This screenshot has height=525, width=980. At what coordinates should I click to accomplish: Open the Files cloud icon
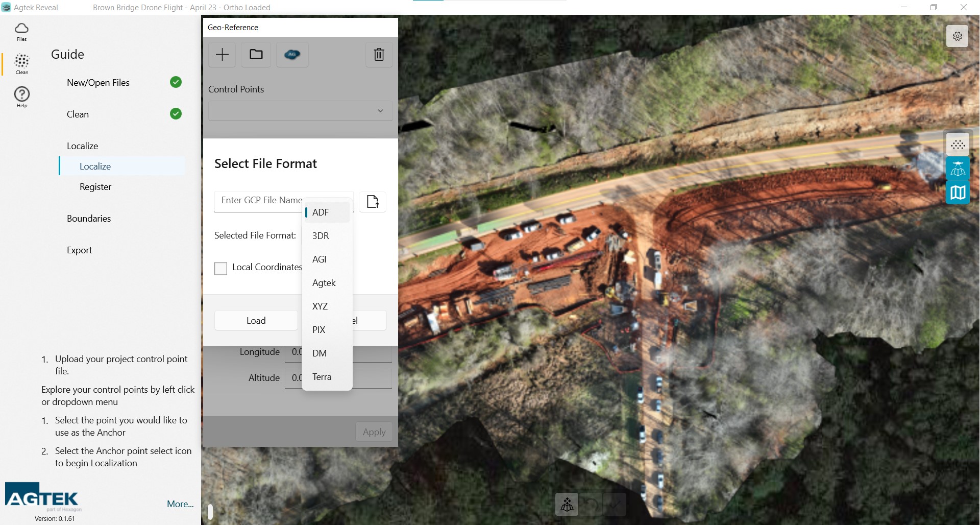coord(21,31)
